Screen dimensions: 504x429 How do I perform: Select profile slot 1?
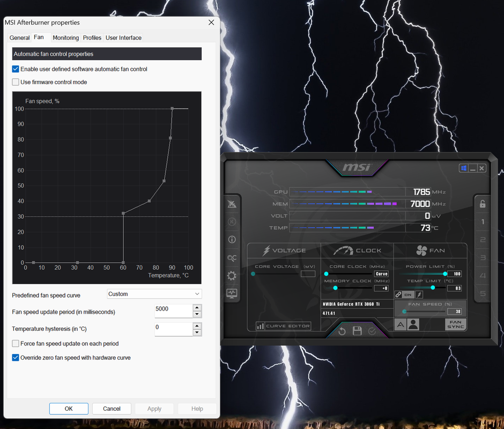[x=483, y=221]
